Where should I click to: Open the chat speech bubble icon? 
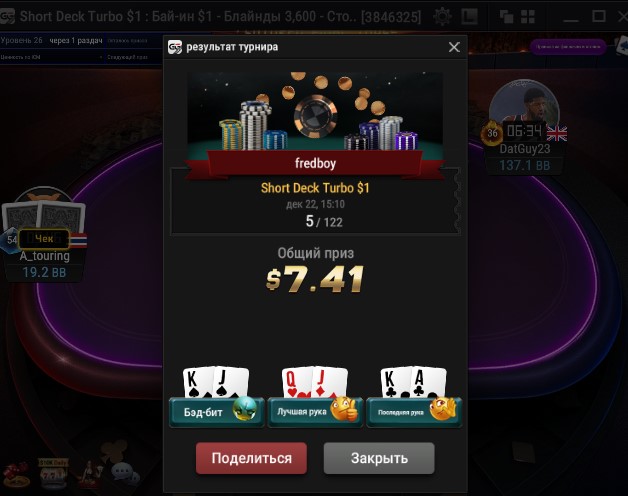[125, 473]
